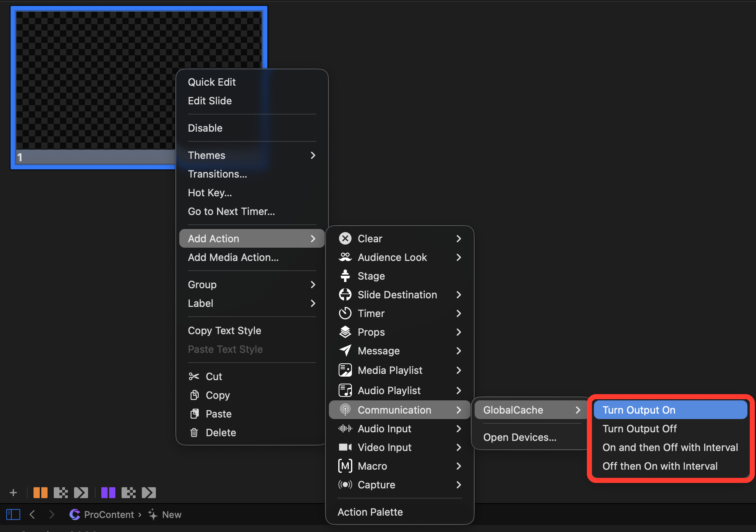The height and width of the screenshot is (532, 756).
Task: Click the New button with sparkle
Action: pyautogui.click(x=165, y=514)
